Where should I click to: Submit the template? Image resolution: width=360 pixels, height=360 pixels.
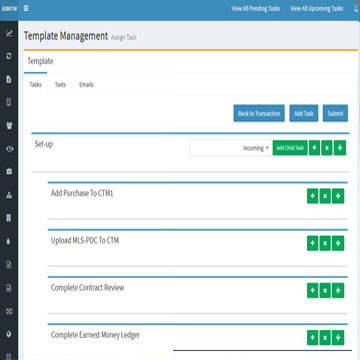point(335,113)
